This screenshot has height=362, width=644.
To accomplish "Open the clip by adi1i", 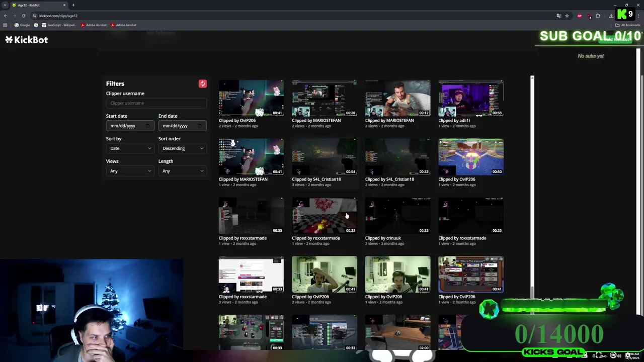I will tap(471, 98).
